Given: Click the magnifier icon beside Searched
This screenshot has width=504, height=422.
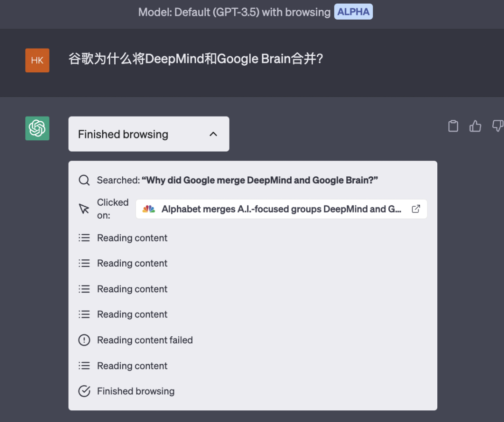Looking at the screenshot, I should click(84, 180).
